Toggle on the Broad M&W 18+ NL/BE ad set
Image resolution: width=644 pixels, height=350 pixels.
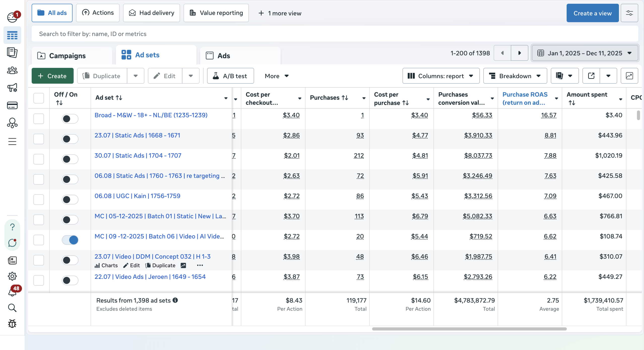pos(70,119)
